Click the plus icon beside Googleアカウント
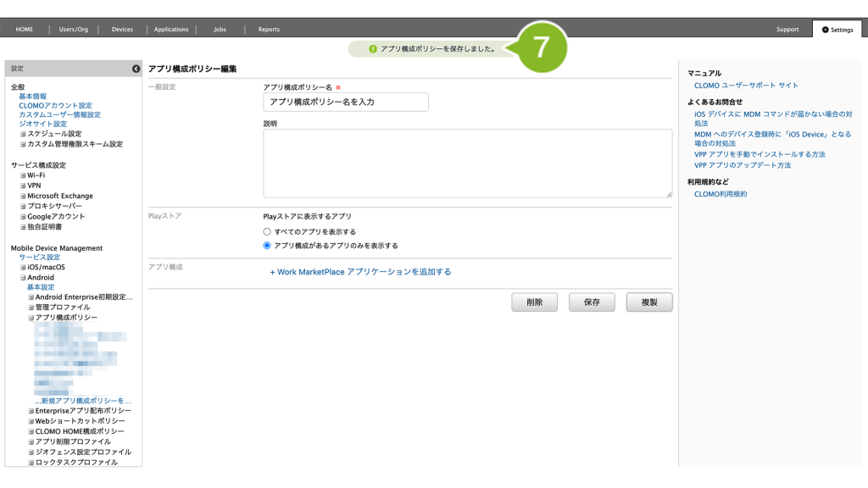The height and width of the screenshot is (488, 868). pyautogui.click(x=23, y=217)
